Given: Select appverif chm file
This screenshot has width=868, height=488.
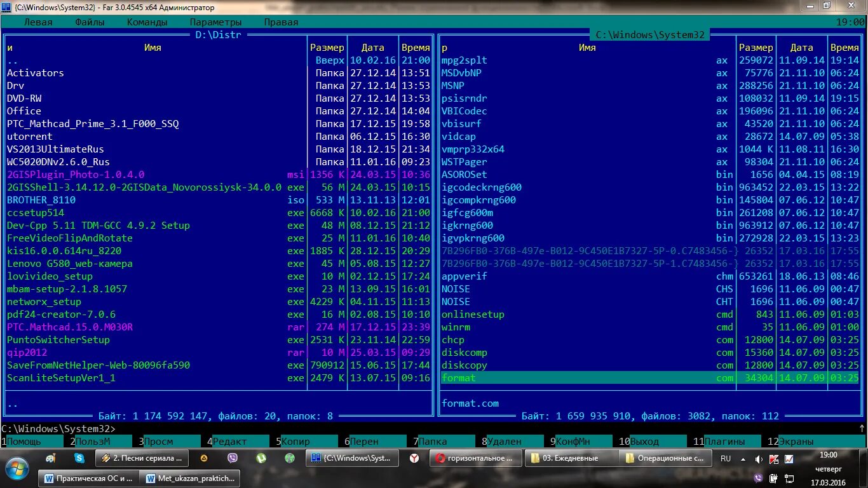Looking at the screenshot, I should tap(651, 276).
